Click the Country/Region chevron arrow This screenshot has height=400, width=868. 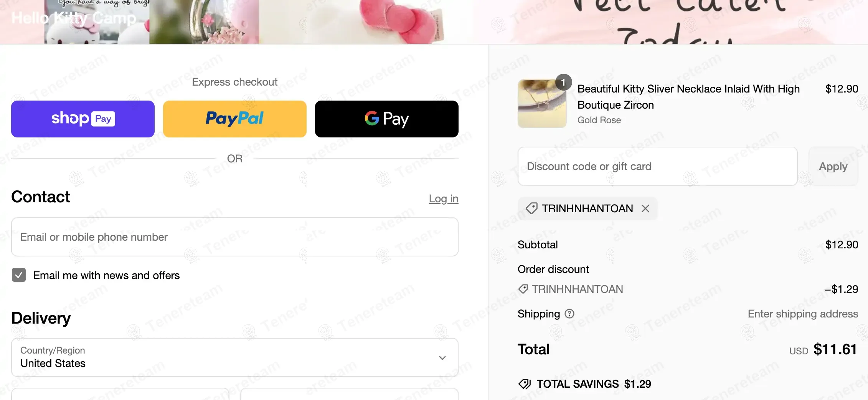(442, 358)
